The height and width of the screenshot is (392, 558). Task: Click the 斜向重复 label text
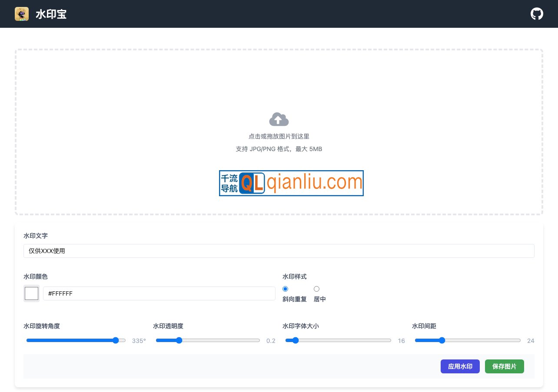(x=295, y=299)
